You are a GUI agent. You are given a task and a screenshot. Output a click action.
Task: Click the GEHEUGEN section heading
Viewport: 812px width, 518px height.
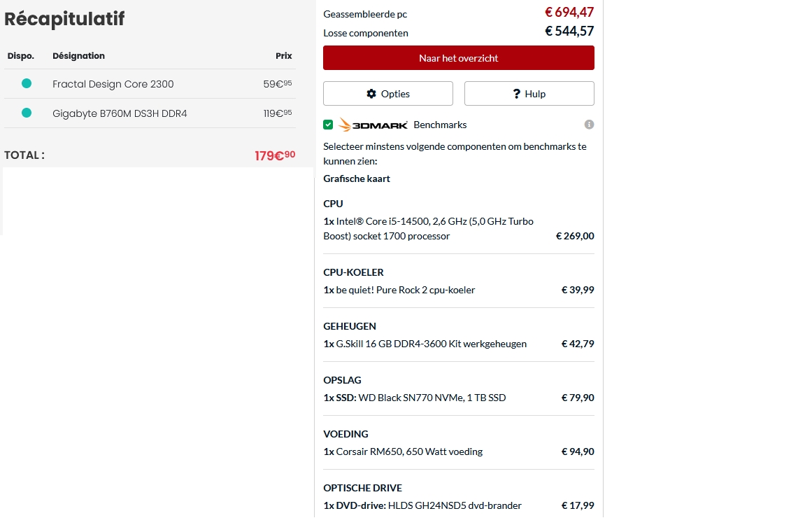point(350,326)
